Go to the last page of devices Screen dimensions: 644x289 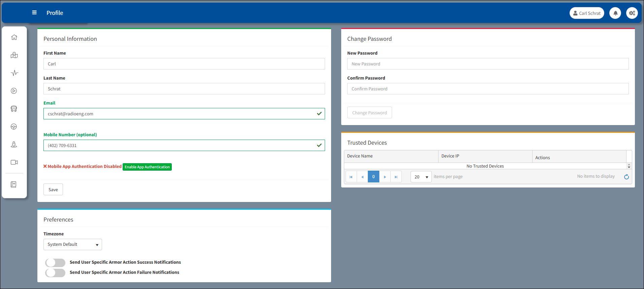coord(396,177)
